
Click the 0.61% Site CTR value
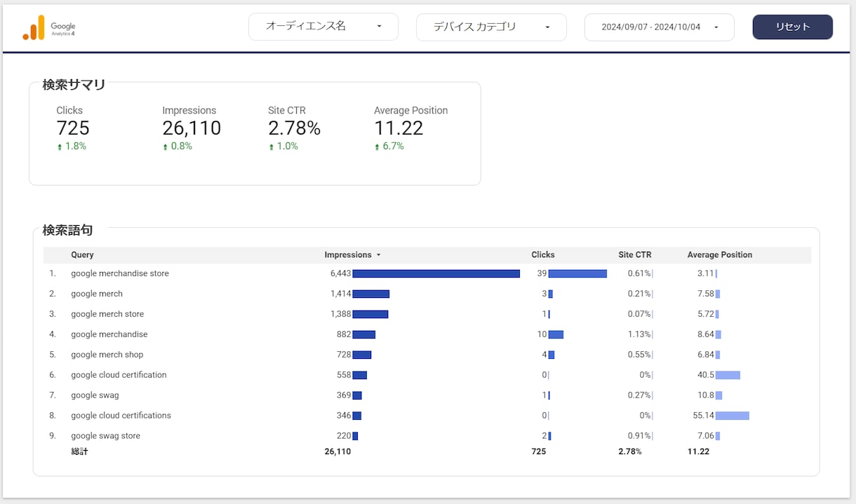(x=639, y=273)
